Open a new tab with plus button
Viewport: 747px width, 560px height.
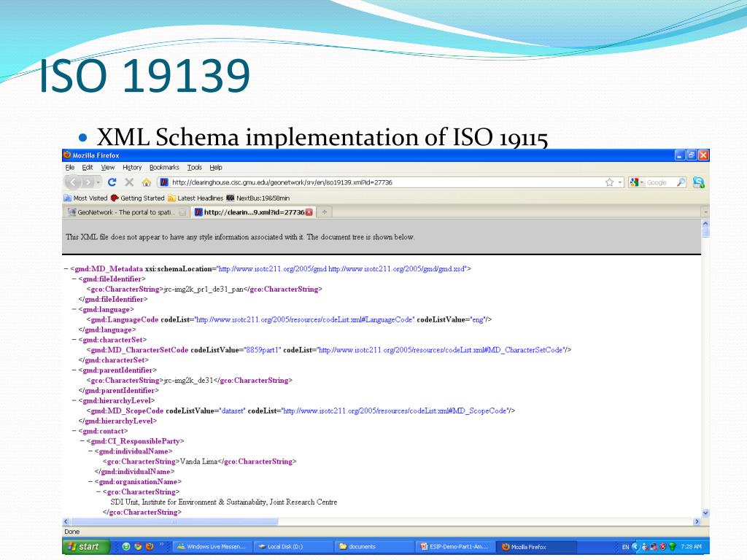click(325, 212)
